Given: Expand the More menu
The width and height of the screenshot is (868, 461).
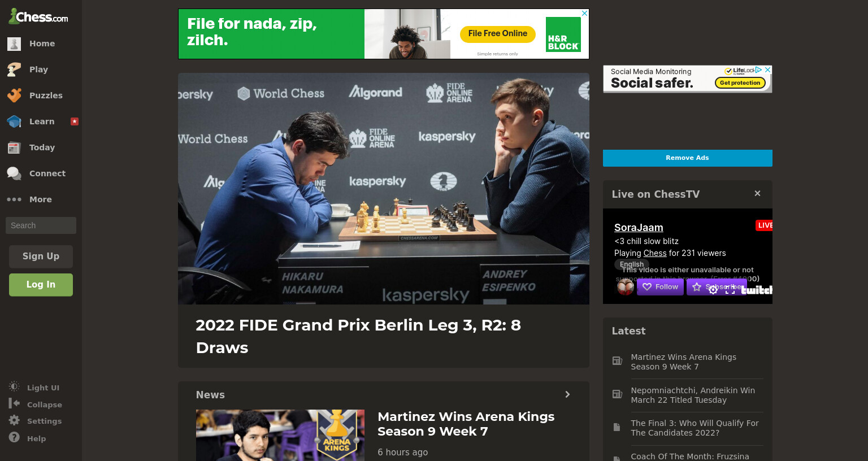Looking at the screenshot, I should click(x=41, y=199).
